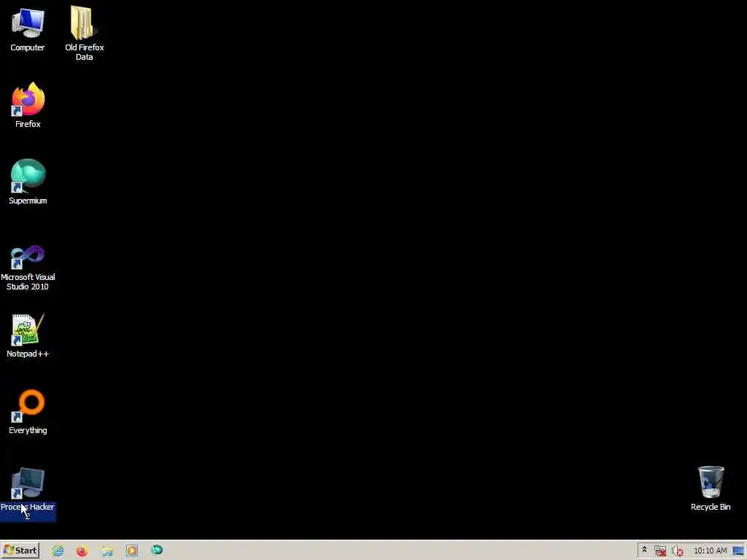The height and width of the screenshot is (560, 747).
Task: Open the Start menu
Action: [x=20, y=551]
